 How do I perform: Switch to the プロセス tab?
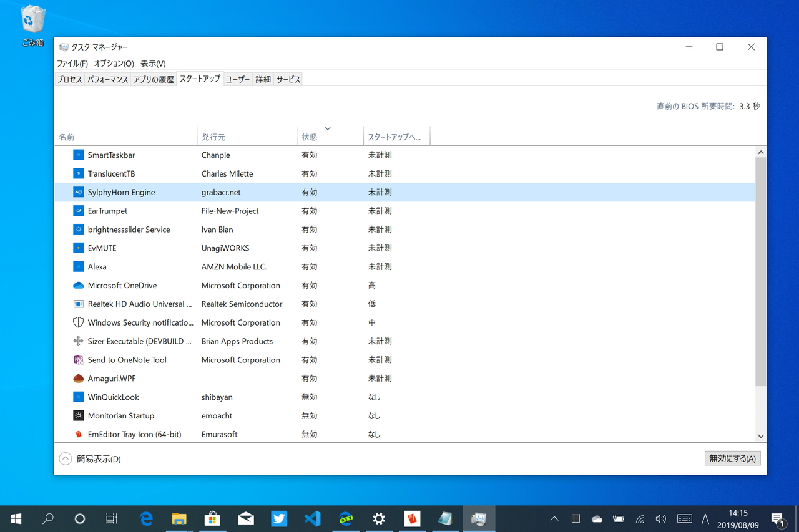click(x=69, y=79)
